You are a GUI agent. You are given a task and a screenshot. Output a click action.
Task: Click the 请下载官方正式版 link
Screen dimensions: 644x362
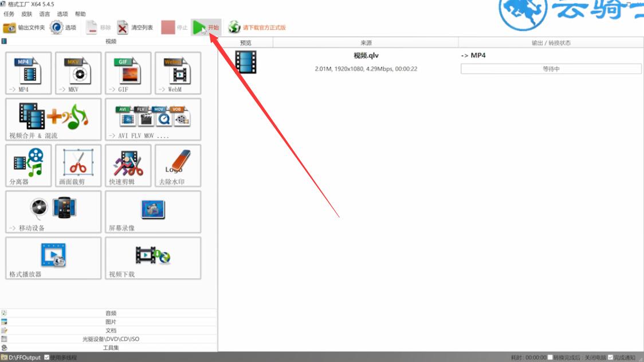(264, 28)
